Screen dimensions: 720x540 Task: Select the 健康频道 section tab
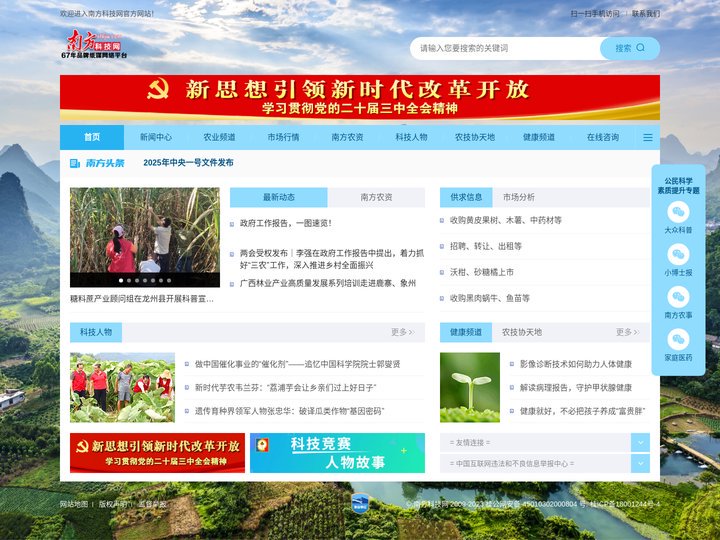(x=466, y=332)
